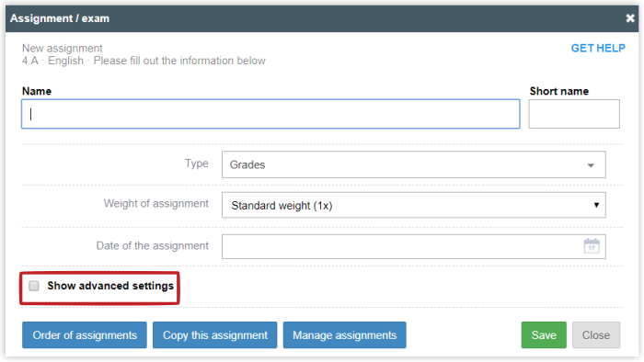Click the Save button

coord(544,335)
